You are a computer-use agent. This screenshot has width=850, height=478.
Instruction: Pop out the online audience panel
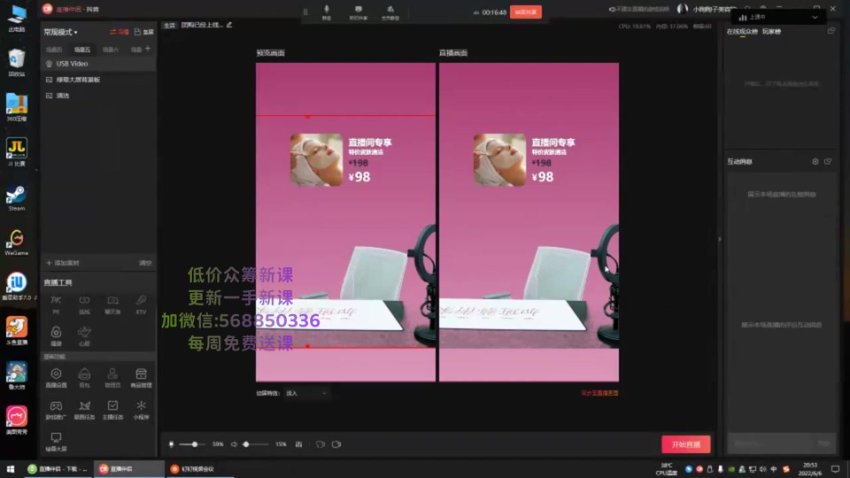click(831, 31)
